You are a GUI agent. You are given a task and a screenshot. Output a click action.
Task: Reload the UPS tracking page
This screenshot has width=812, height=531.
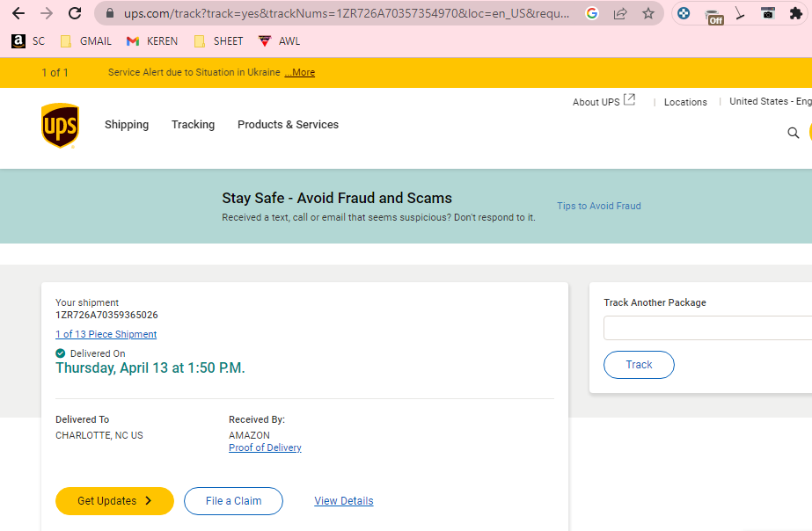(75, 13)
